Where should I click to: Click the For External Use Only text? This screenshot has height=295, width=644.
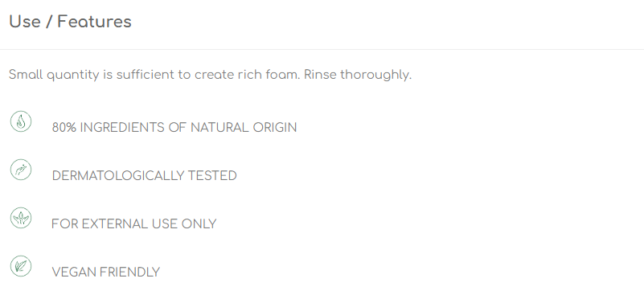point(134,224)
